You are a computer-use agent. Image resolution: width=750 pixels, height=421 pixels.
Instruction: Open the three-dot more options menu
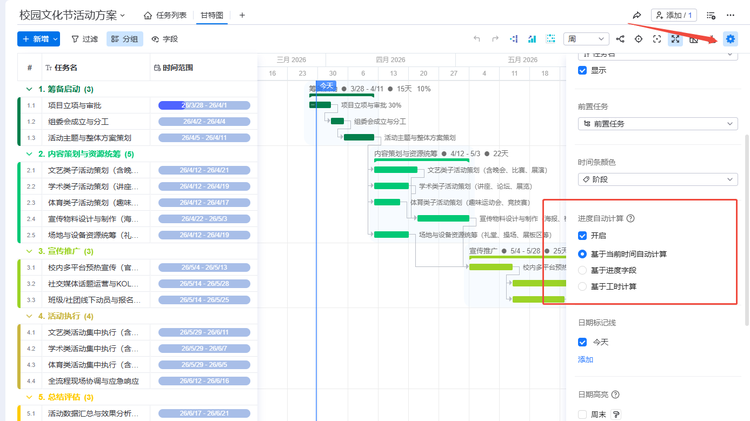coord(737,16)
